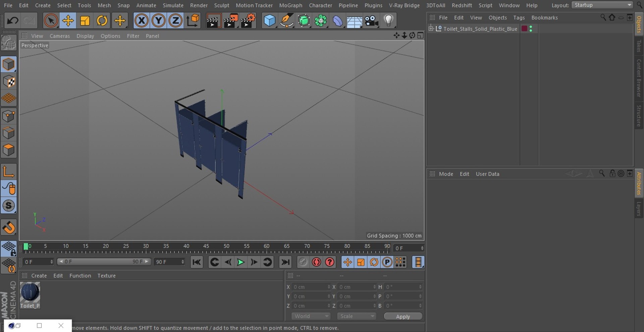Screen dimensions: 644x332
Task: Switch to Points mode
Action: (x=8, y=116)
